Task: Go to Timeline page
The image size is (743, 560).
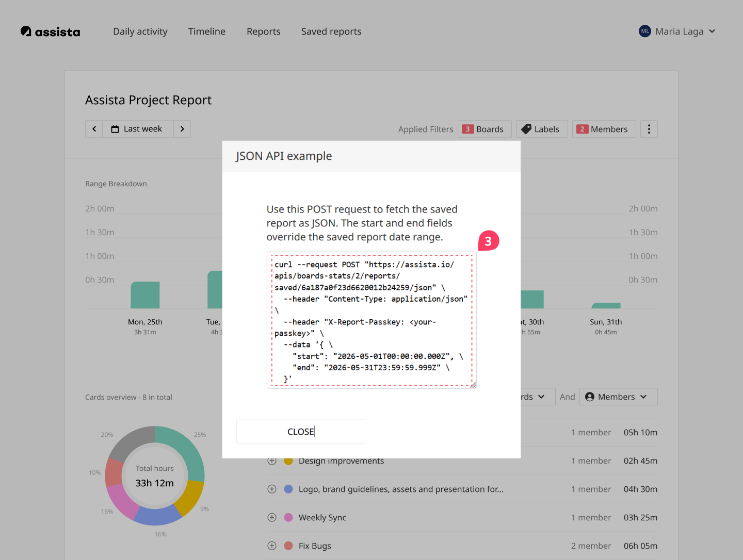Action: (x=207, y=31)
